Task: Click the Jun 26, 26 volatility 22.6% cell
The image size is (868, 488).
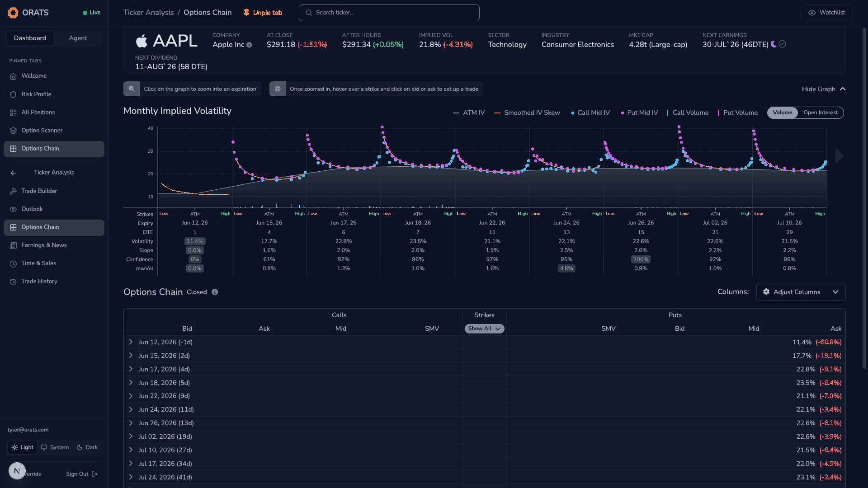Action: [x=641, y=241]
